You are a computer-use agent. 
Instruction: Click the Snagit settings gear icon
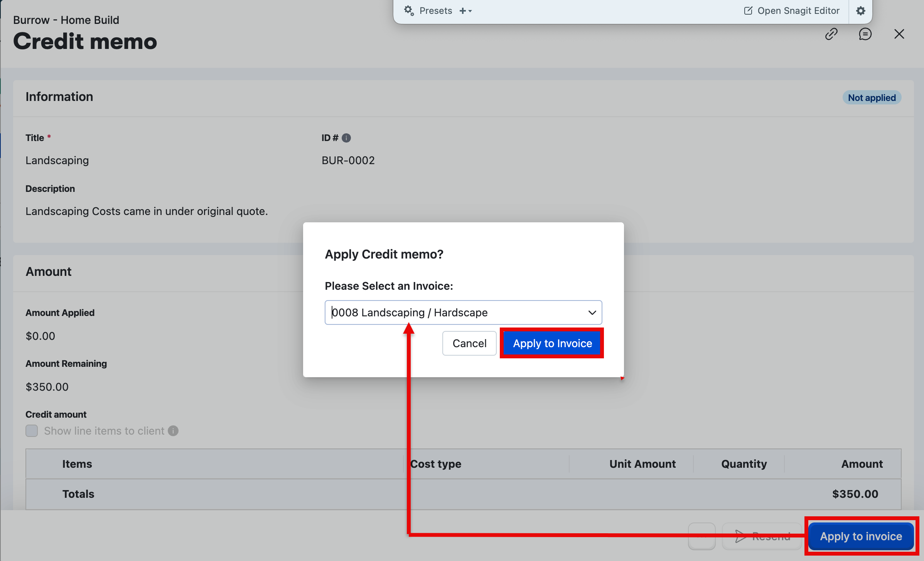(x=860, y=11)
